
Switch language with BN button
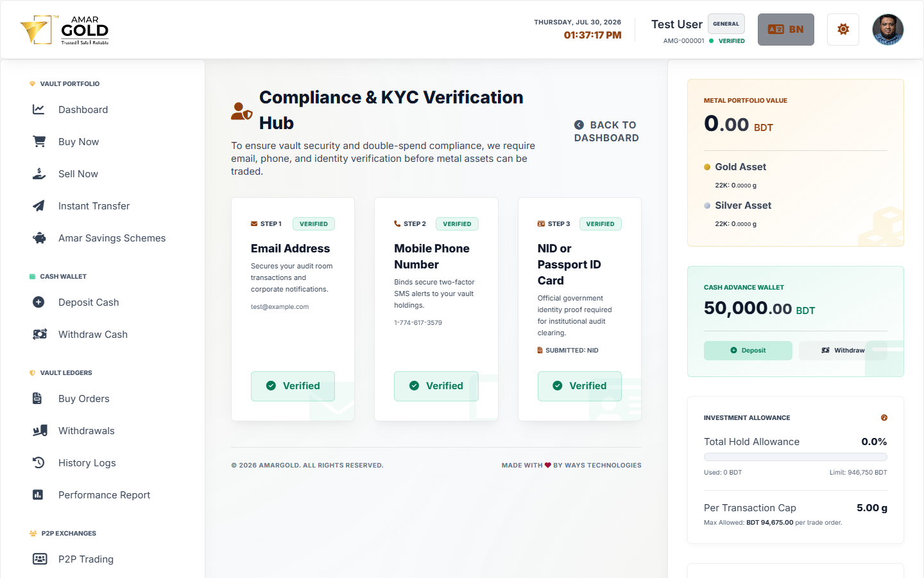coord(786,30)
